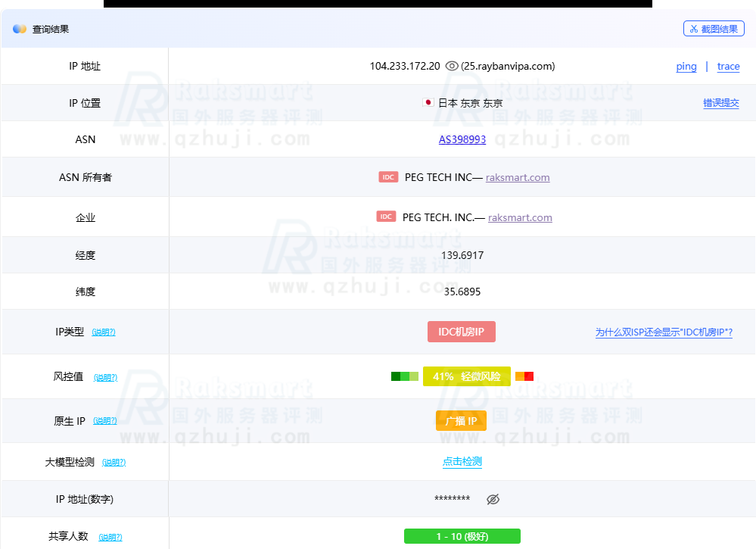Viewport: 756px width, 549px height.
Task: Click the query results logo icon
Action: click(20, 29)
